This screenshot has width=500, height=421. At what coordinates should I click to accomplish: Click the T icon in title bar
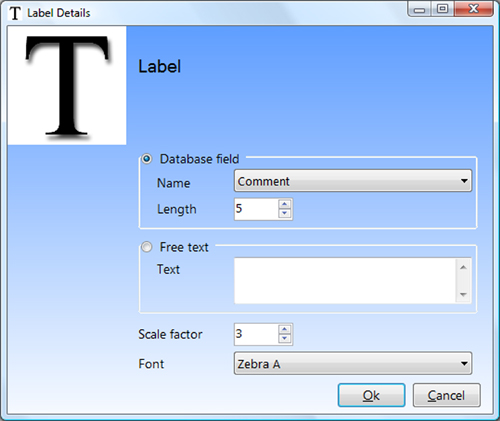(15, 13)
